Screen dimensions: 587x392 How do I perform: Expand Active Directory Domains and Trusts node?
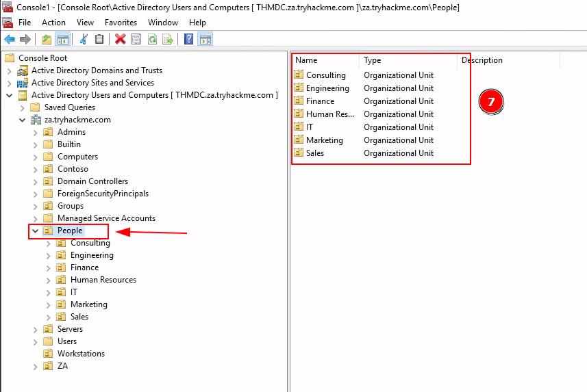pyautogui.click(x=10, y=70)
